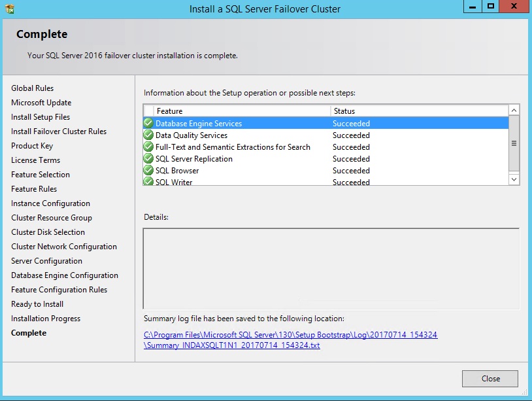The image size is (532, 401).
Task: Click the setup icon in title bar
Action: (9, 9)
